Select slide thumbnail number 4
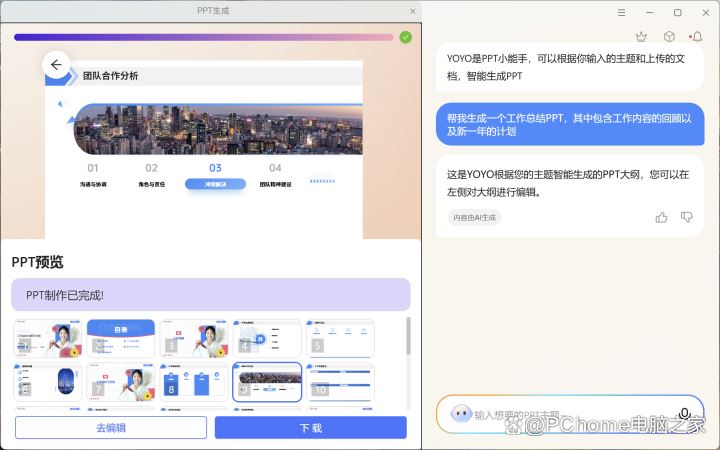 267,338
